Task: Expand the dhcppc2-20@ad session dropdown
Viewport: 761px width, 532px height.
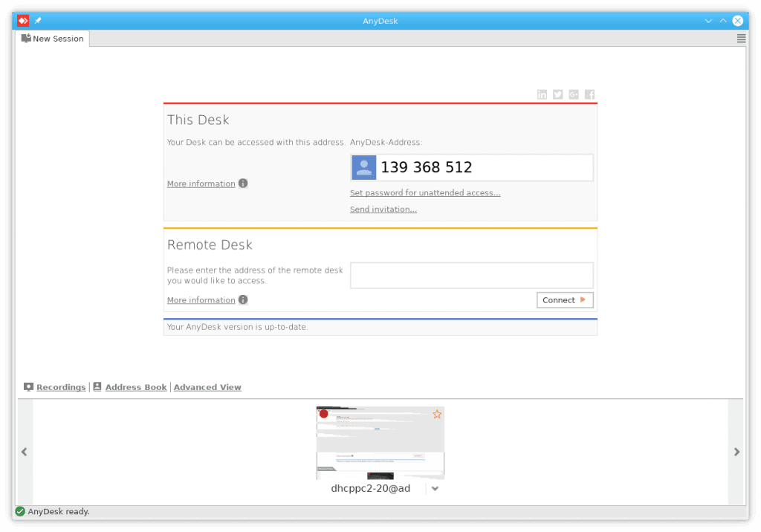Action: click(435, 489)
